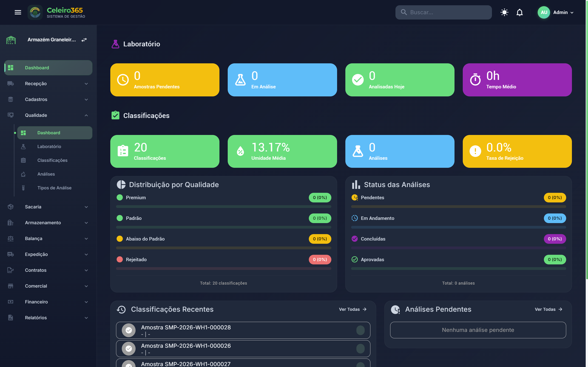Click the stopwatch icon on Tempo Médio
Screen dimensions: 588x367
(x=475, y=80)
